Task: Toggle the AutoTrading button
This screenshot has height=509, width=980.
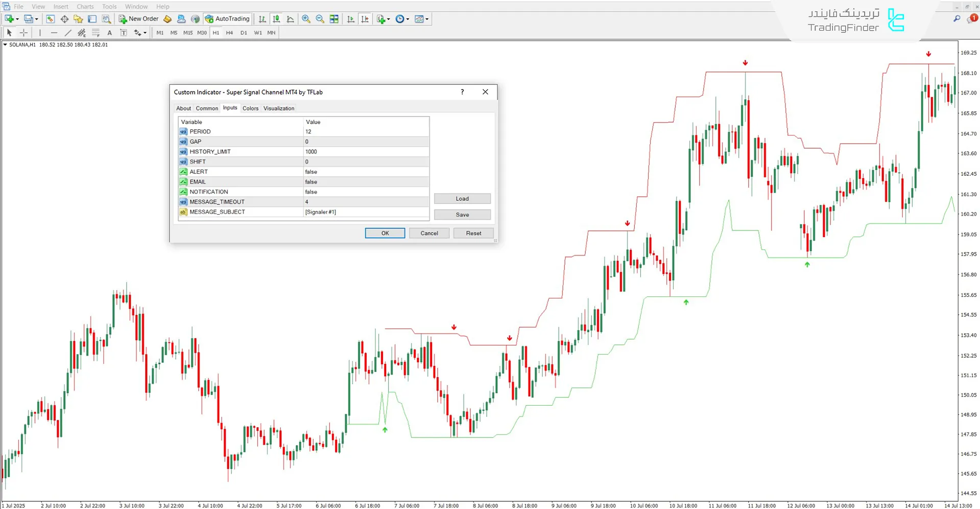Action: (x=227, y=19)
